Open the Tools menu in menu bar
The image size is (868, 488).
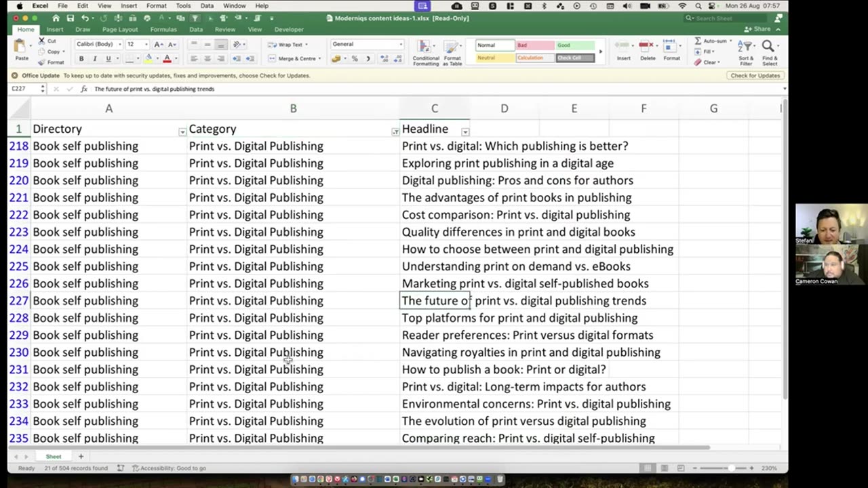(183, 5)
